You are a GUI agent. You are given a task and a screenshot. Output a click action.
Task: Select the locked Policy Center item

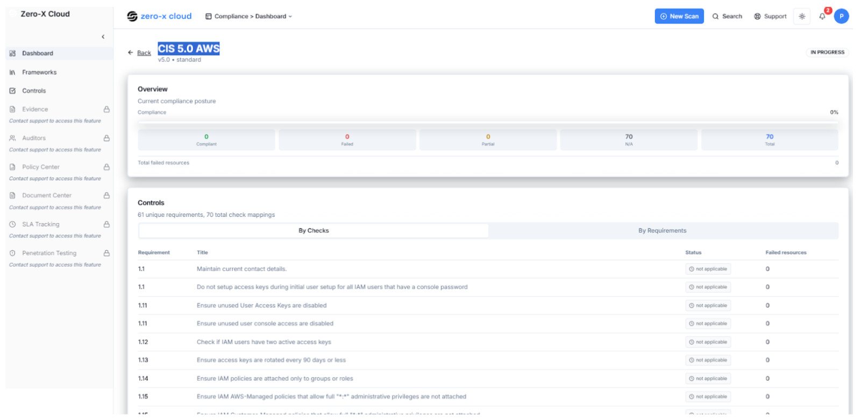point(59,167)
